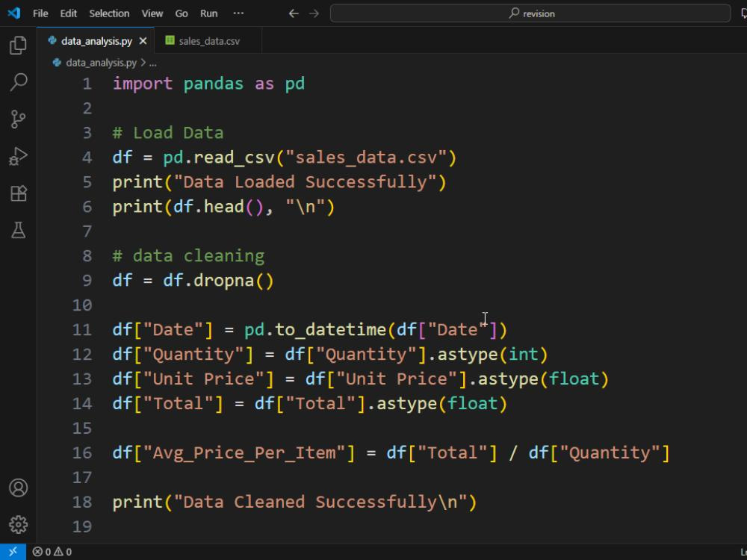Viewport: 747px width, 560px height.
Task: Open the Selection menu
Action: click(x=109, y=13)
